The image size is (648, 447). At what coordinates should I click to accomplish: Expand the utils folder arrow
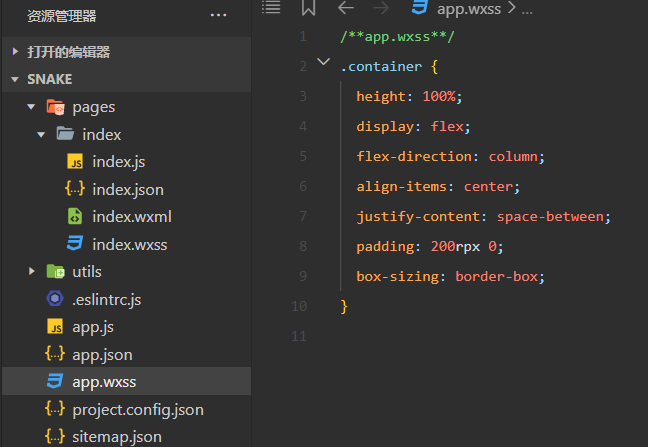31,271
